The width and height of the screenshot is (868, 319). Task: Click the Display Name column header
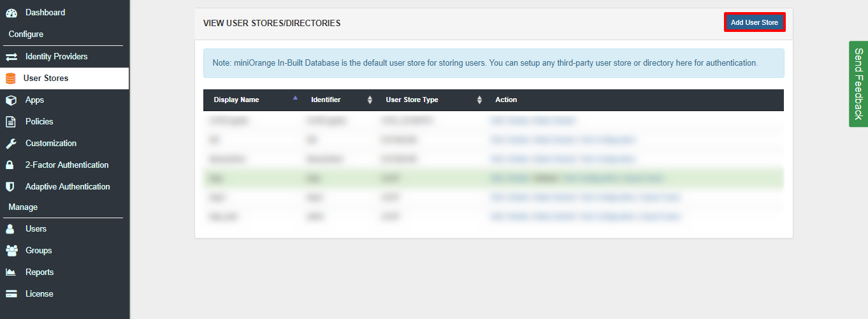[236, 100]
